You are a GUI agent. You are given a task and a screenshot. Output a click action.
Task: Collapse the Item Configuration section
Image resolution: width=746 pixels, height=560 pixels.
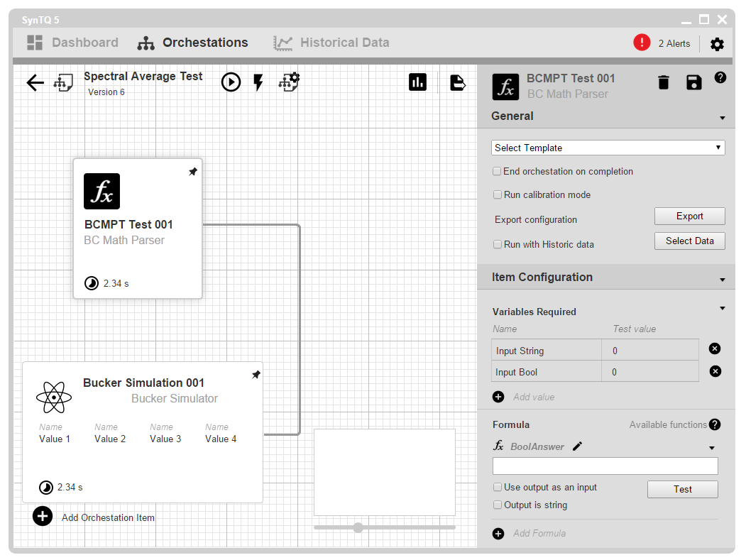[722, 280]
